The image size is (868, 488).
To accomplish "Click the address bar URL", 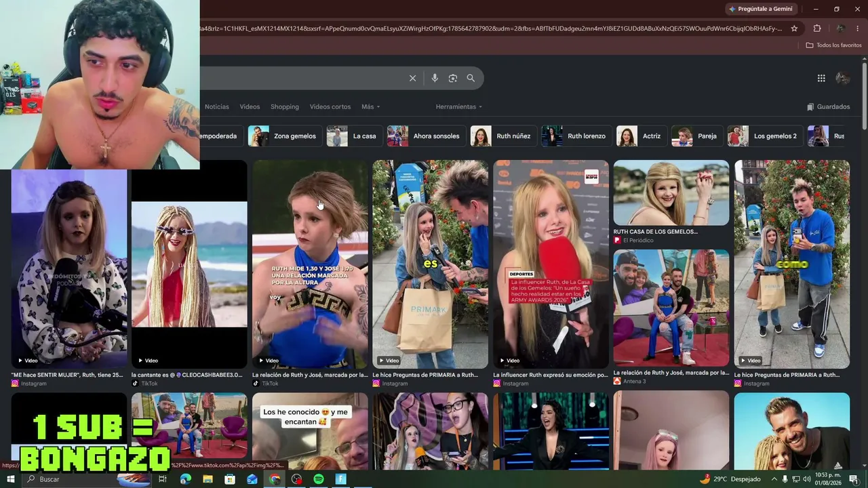I will [491, 28].
